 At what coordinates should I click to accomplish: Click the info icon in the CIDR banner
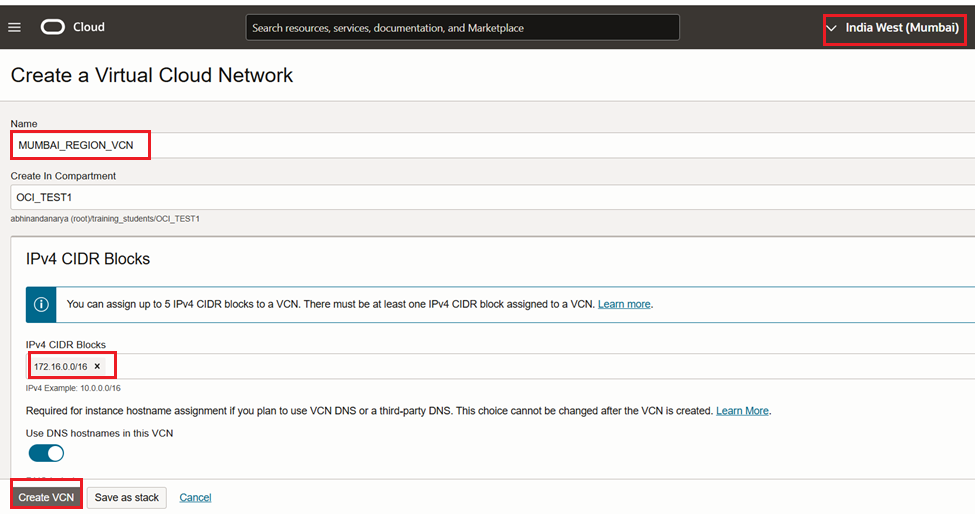coord(41,304)
